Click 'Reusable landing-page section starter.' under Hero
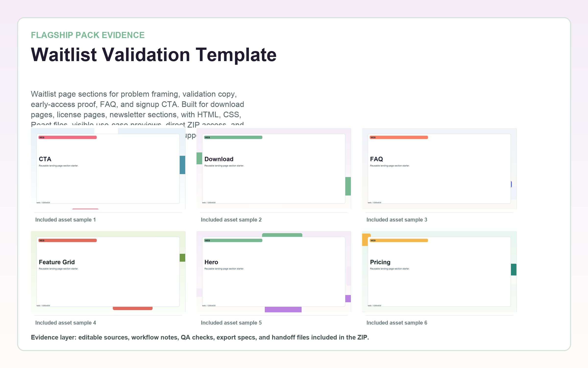588x368 pixels. click(224, 269)
